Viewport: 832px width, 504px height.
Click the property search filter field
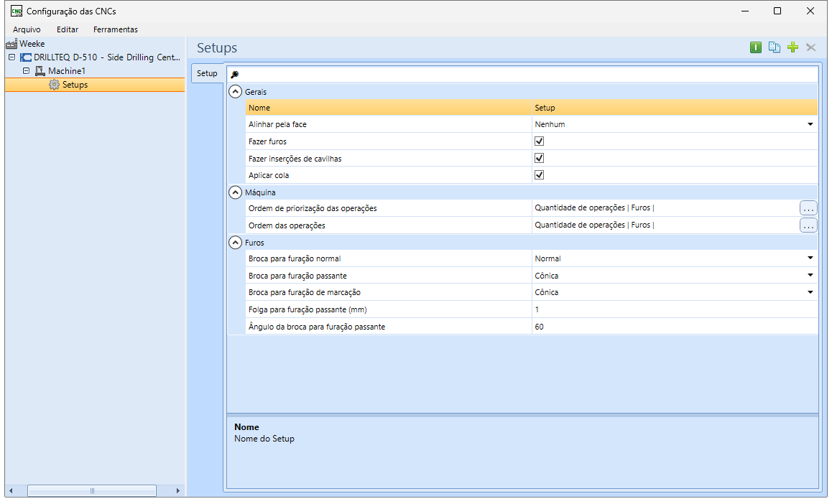522,75
